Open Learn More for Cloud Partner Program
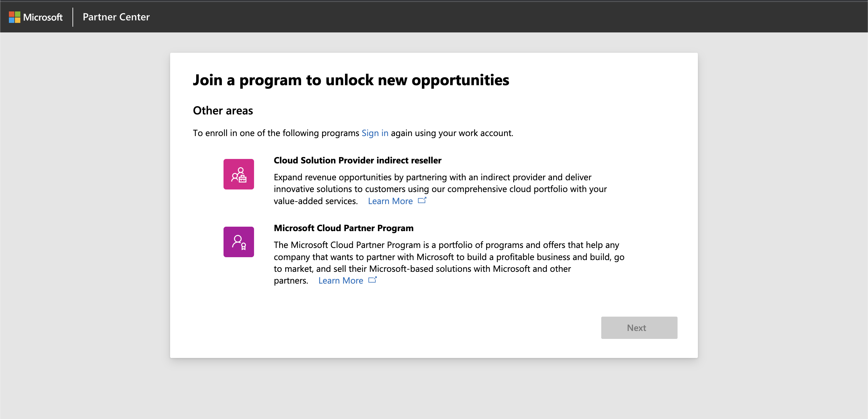 pyautogui.click(x=341, y=281)
